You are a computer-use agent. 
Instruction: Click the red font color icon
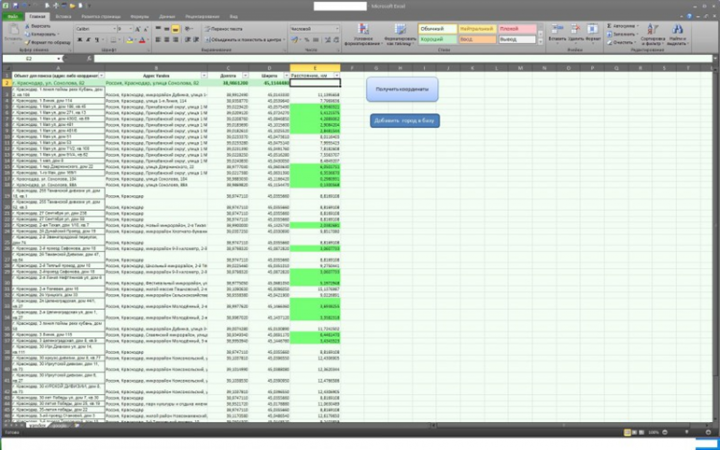142,40
